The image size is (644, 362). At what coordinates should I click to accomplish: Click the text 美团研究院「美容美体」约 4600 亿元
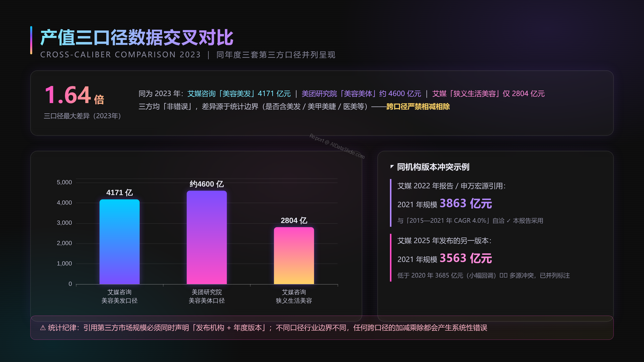pos(361,94)
